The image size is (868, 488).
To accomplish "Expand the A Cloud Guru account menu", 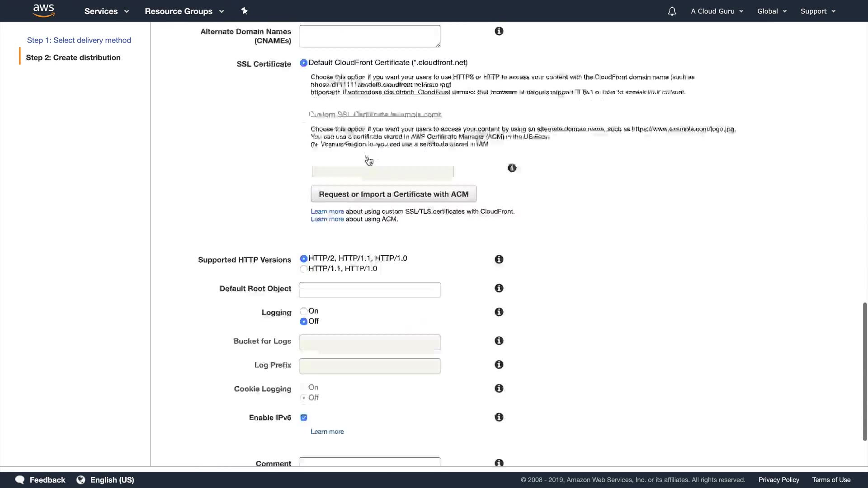I will point(717,11).
